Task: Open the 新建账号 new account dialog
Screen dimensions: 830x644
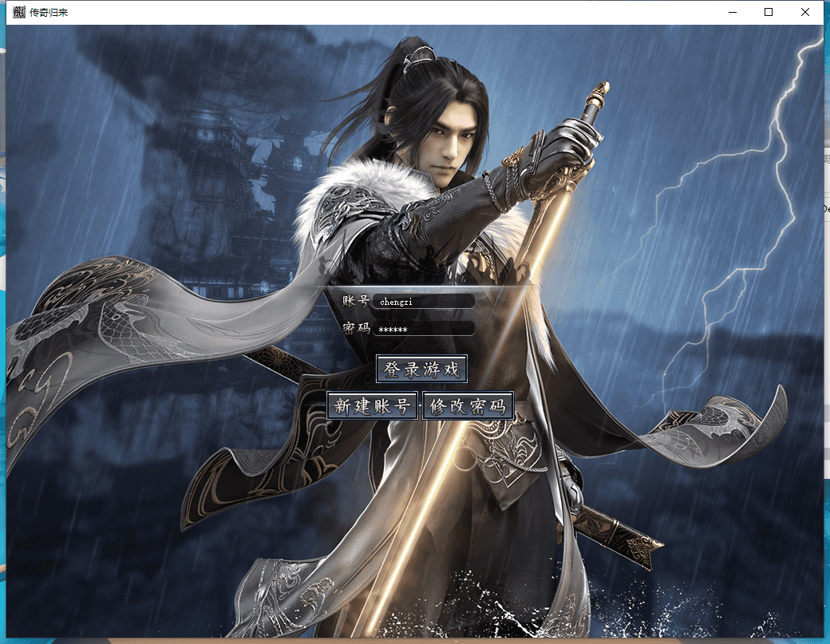Action: coord(372,406)
